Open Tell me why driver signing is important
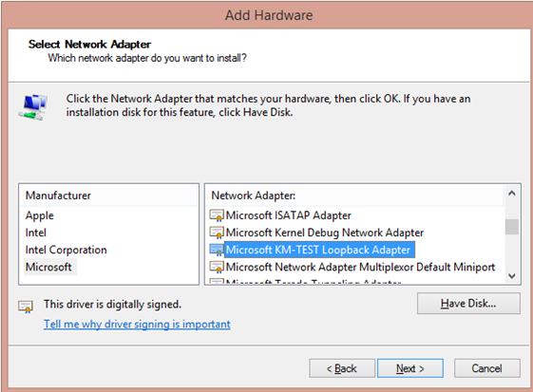 137,324
